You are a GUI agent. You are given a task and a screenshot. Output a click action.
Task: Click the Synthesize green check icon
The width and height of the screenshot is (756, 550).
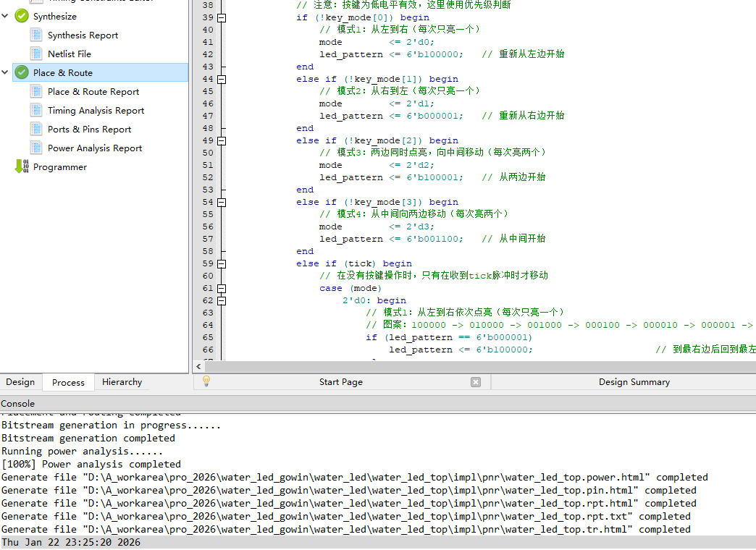pos(22,16)
